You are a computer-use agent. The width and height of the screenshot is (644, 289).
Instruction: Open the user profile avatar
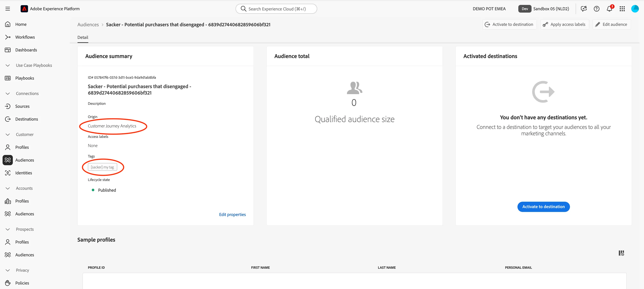coord(635,9)
